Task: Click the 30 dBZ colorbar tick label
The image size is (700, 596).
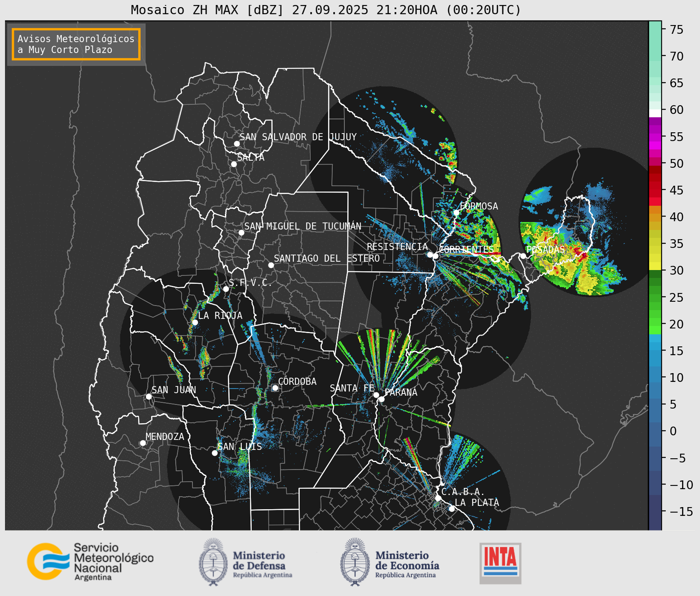Action: coord(677,270)
